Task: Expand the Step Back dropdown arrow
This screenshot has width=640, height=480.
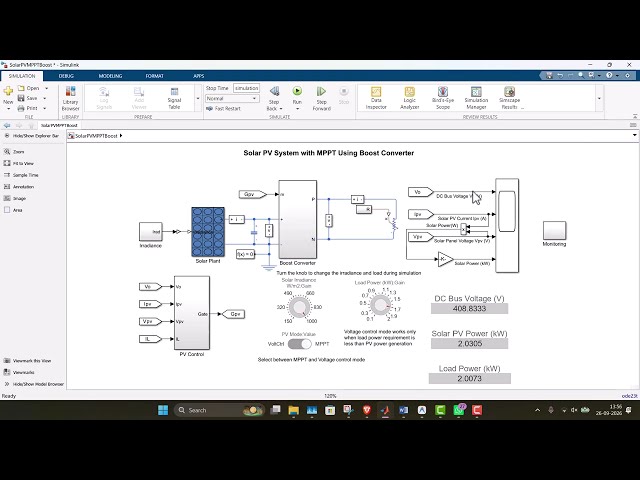Action: coord(280,109)
